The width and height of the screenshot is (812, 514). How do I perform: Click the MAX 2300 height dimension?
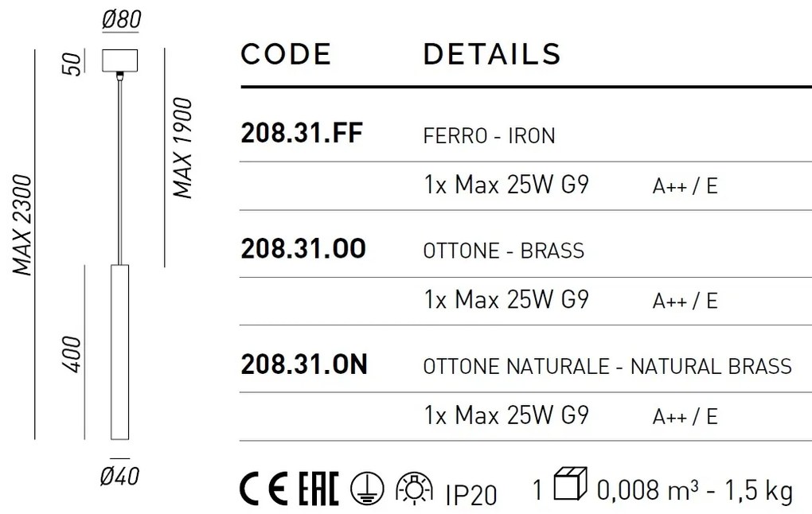click(23, 225)
